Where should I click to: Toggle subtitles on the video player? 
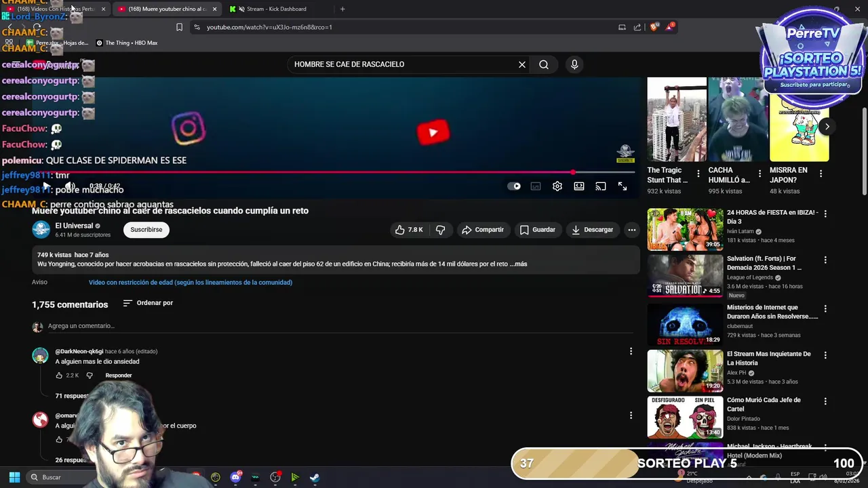pos(536,186)
